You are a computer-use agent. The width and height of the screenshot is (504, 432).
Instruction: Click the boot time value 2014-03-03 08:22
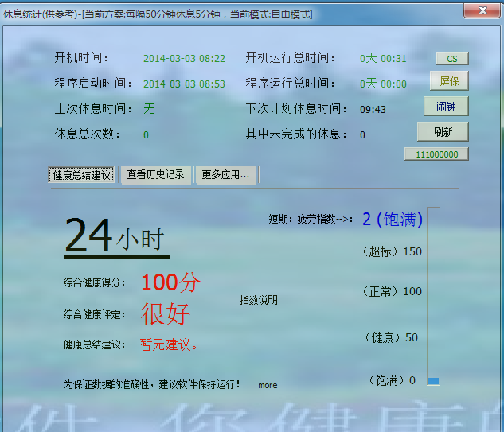coord(184,58)
